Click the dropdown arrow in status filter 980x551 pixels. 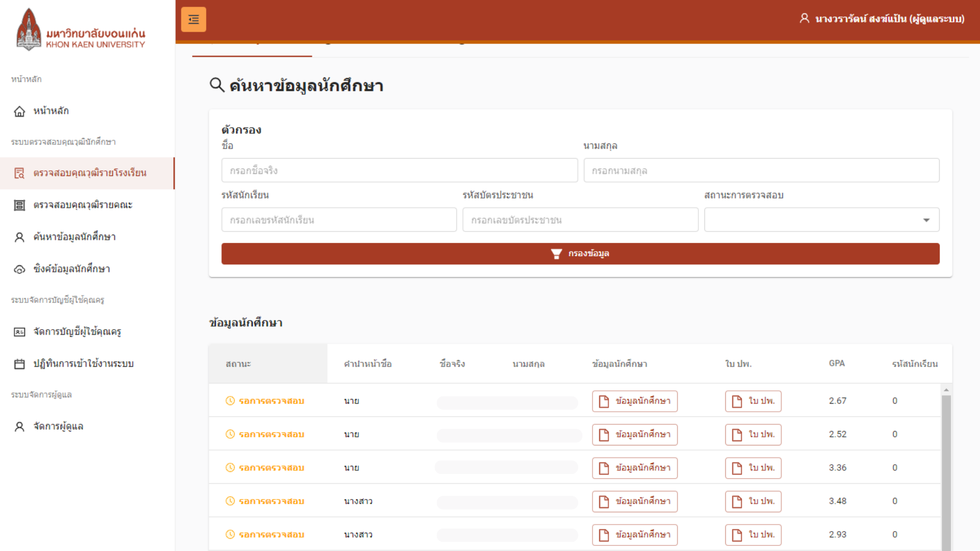(926, 220)
